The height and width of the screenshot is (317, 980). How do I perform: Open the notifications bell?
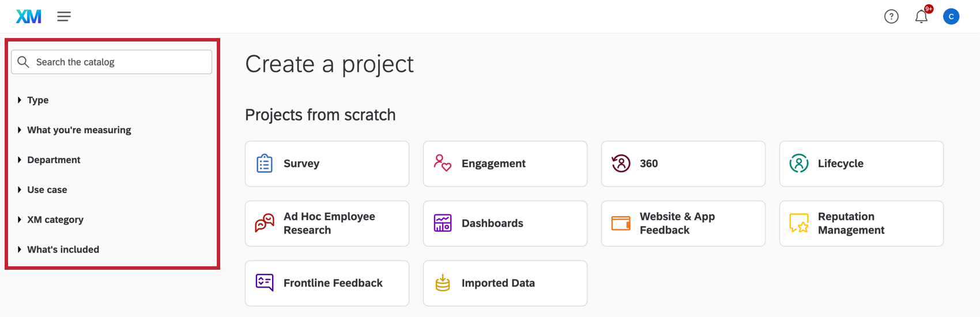(x=921, y=17)
